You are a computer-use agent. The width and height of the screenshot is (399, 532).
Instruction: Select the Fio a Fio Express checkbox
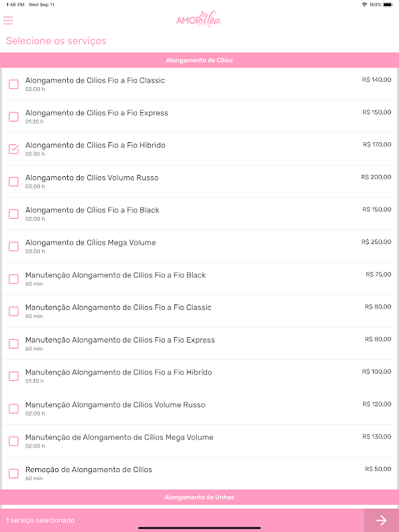pos(13,117)
